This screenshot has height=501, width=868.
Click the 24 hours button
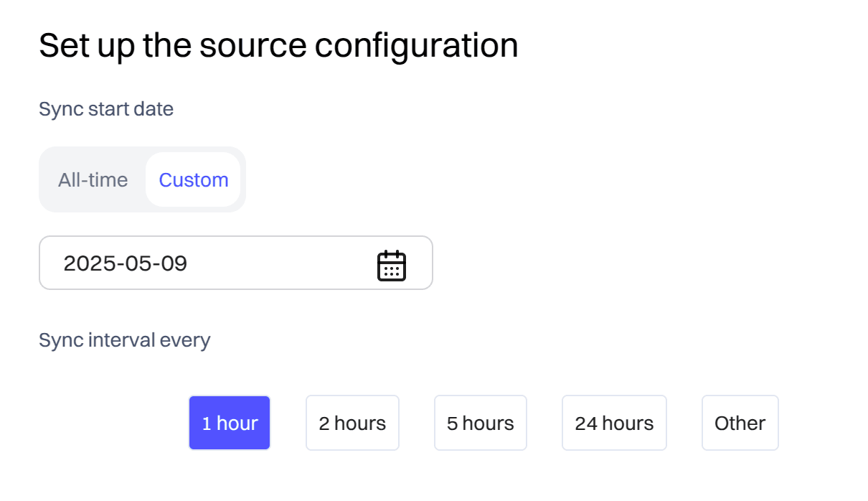pos(614,423)
